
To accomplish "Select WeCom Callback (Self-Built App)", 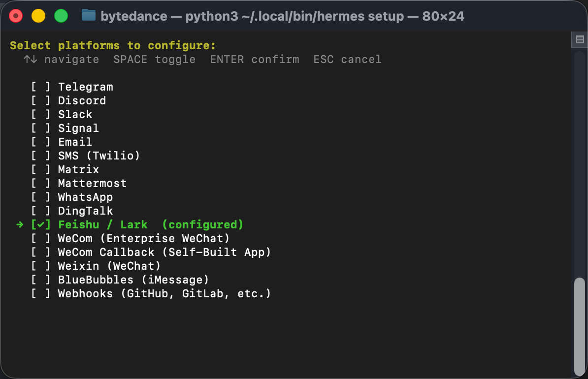I will (x=164, y=252).
